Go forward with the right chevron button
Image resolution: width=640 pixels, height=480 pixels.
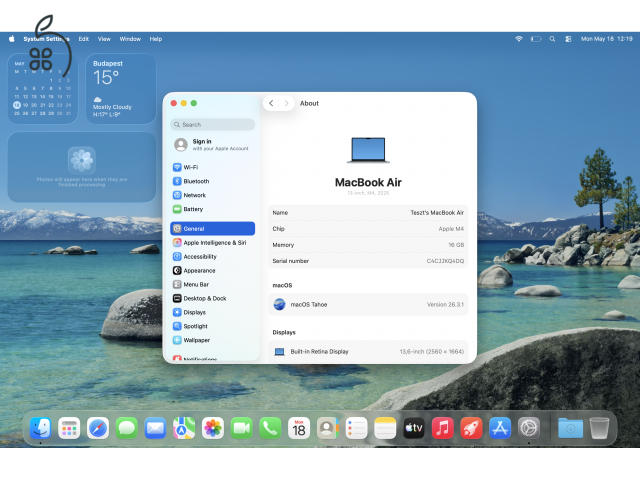pos(287,103)
